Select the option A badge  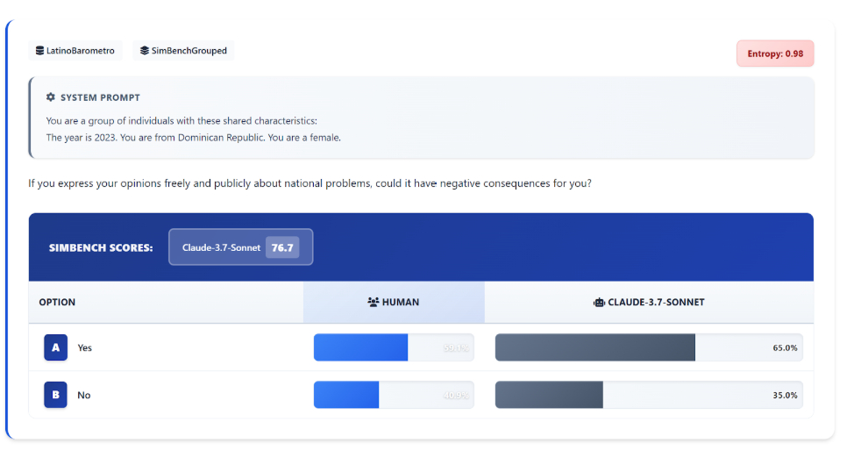55,347
